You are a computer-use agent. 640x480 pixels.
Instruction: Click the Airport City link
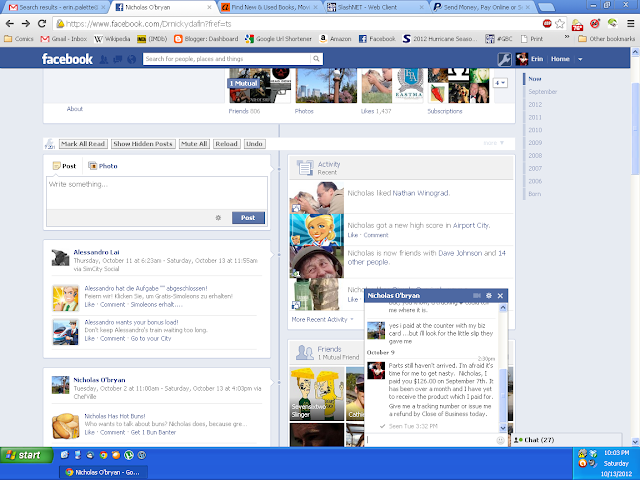tap(471, 225)
